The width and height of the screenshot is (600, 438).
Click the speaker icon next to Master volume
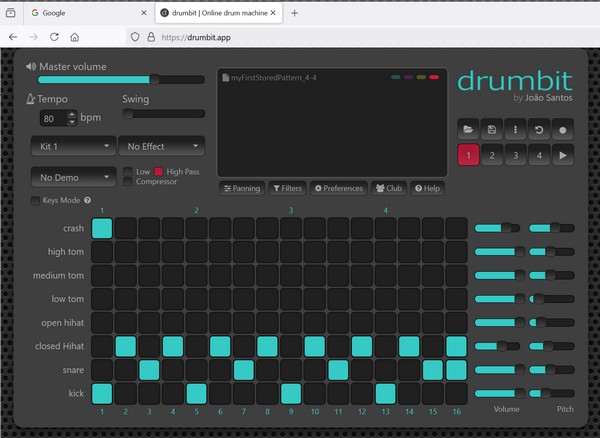(31, 67)
